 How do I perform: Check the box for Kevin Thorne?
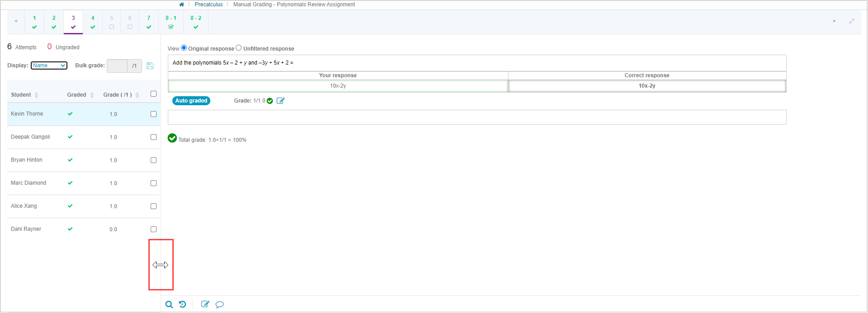pyautogui.click(x=153, y=114)
